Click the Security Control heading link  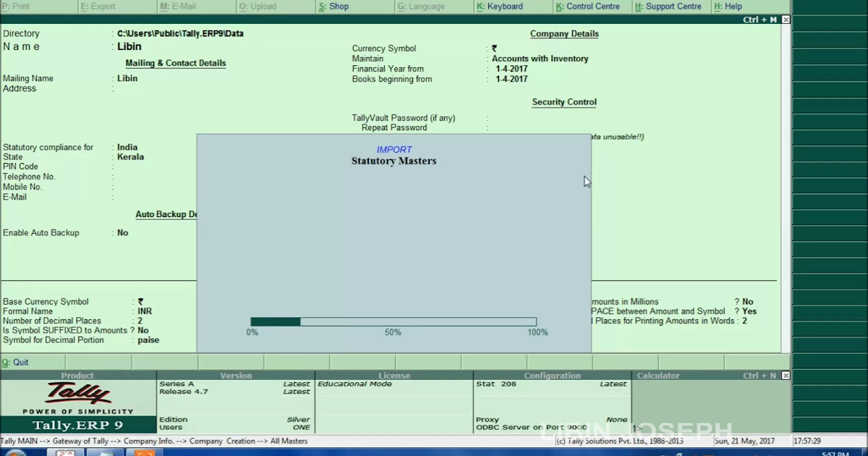coord(564,102)
